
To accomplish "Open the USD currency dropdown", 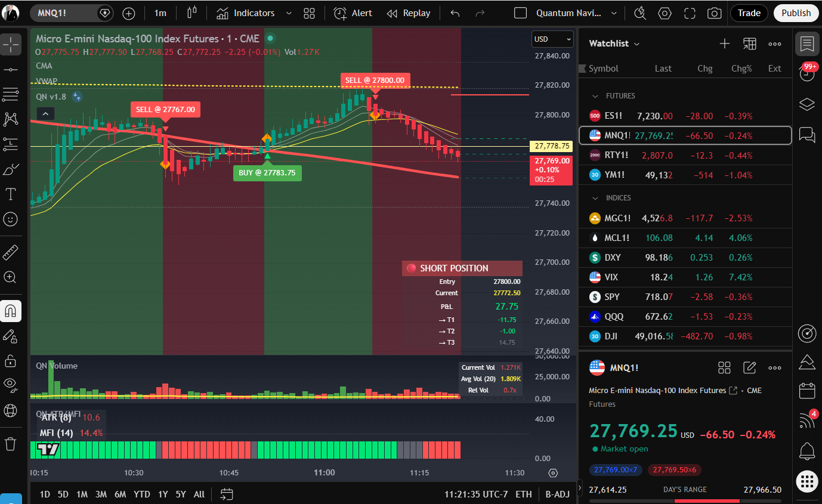I will (x=552, y=39).
